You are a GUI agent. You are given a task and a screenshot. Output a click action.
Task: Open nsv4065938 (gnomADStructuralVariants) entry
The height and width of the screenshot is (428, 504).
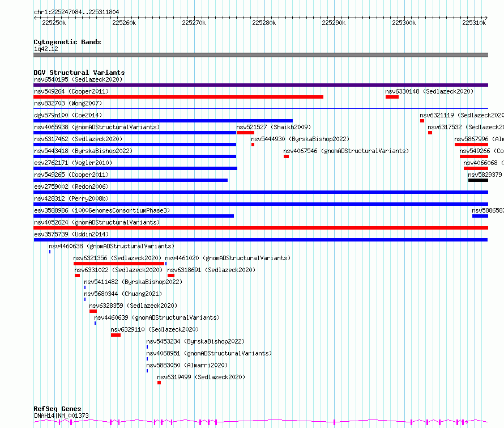click(x=97, y=127)
